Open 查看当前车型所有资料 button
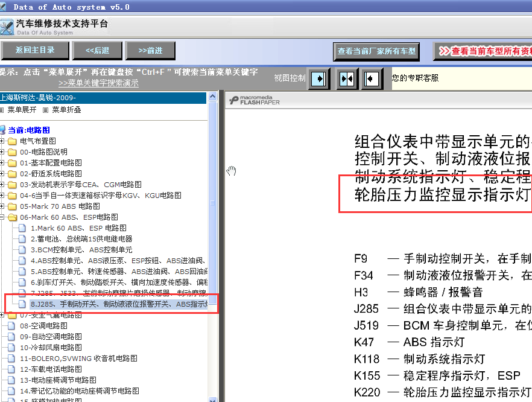The height and width of the screenshot is (402, 532). pyautogui.click(x=483, y=51)
